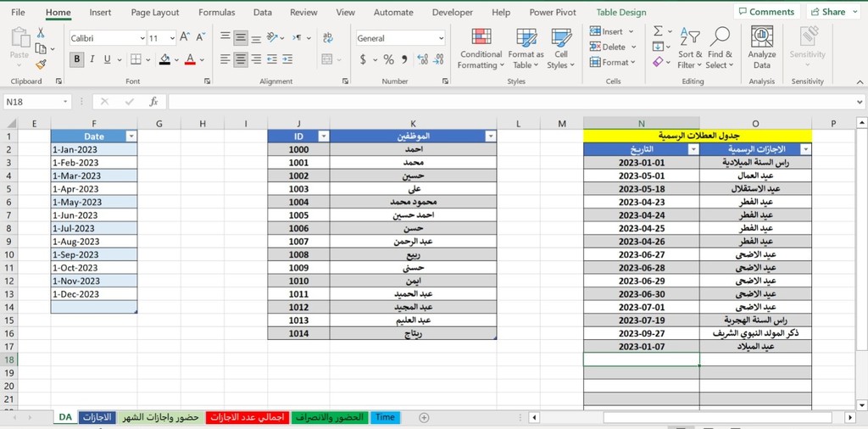Image resolution: width=868 pixels, height=429 pixels.
Task: Click the Increase Decimal icon
Action: click(423, 59)
